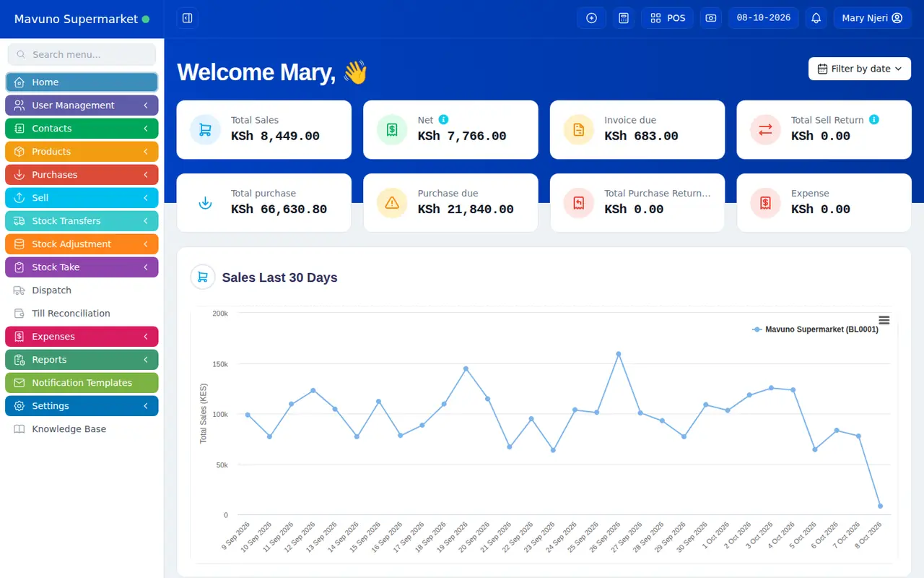
Task: Click the Mavuno Supermarket business name
Action: (76, 20)
